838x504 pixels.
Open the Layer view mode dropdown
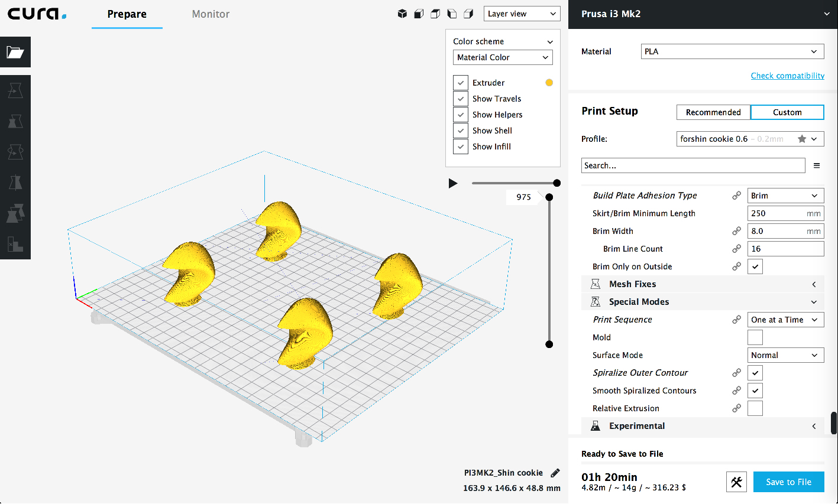pos(522,14)
